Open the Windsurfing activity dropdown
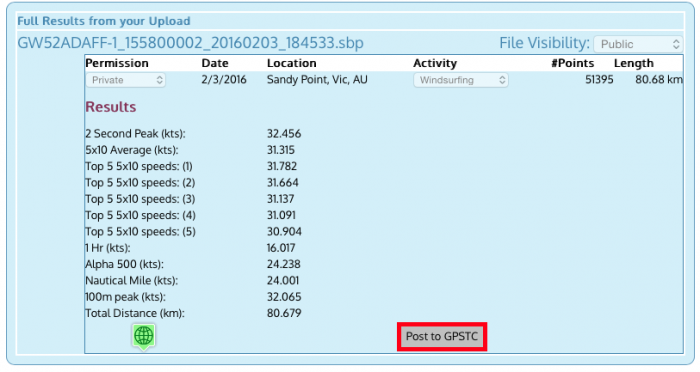Image resolution: width=700 pixels, height=372 pixels. (x=461, y=80)
